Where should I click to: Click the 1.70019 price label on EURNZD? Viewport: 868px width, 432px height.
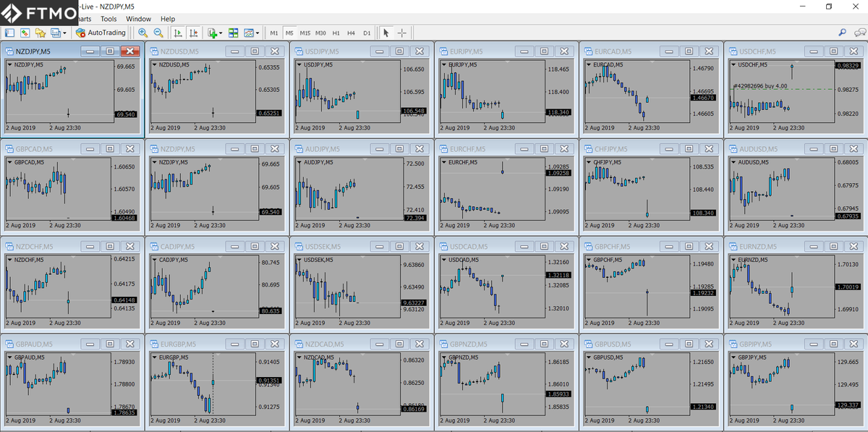[848, 287]
